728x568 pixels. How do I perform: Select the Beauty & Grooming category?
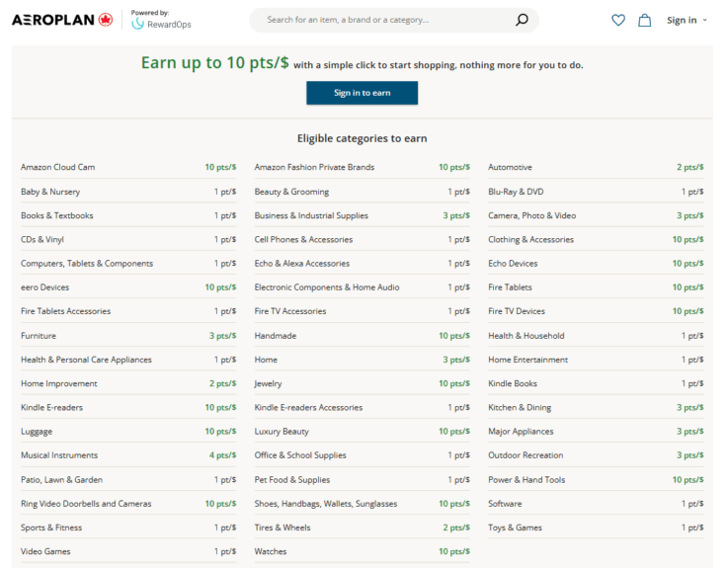coord(291,192)
